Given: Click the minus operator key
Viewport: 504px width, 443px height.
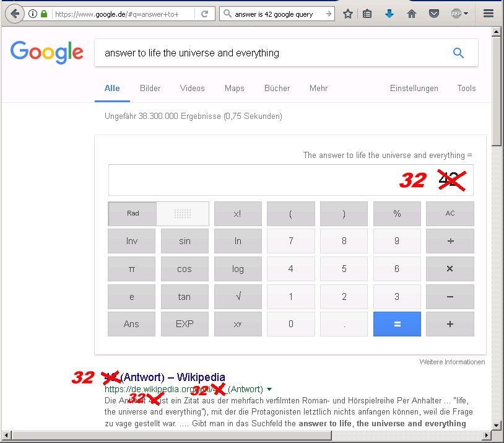Looking at the screenshot, I should (x=450, y=297).
